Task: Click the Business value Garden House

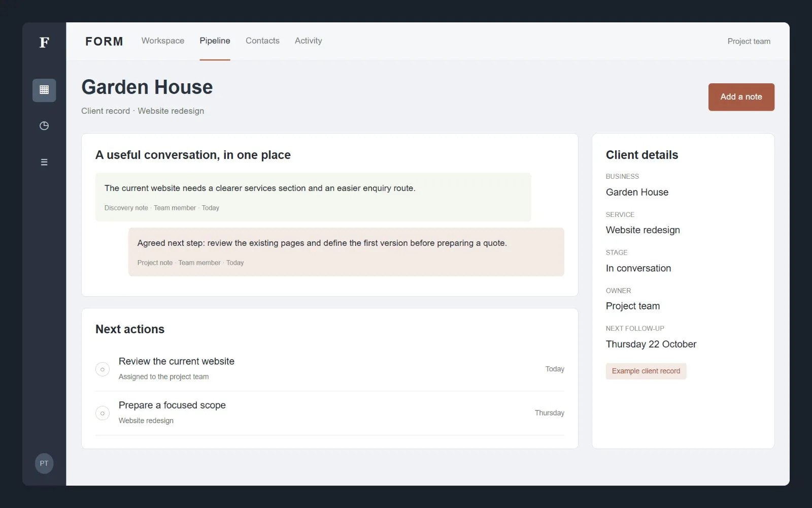Action: (x=637, y=192)
